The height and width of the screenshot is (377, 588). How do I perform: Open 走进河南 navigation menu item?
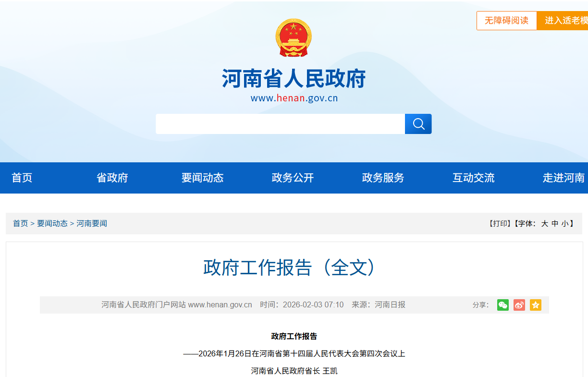click(x=563, y=178)
